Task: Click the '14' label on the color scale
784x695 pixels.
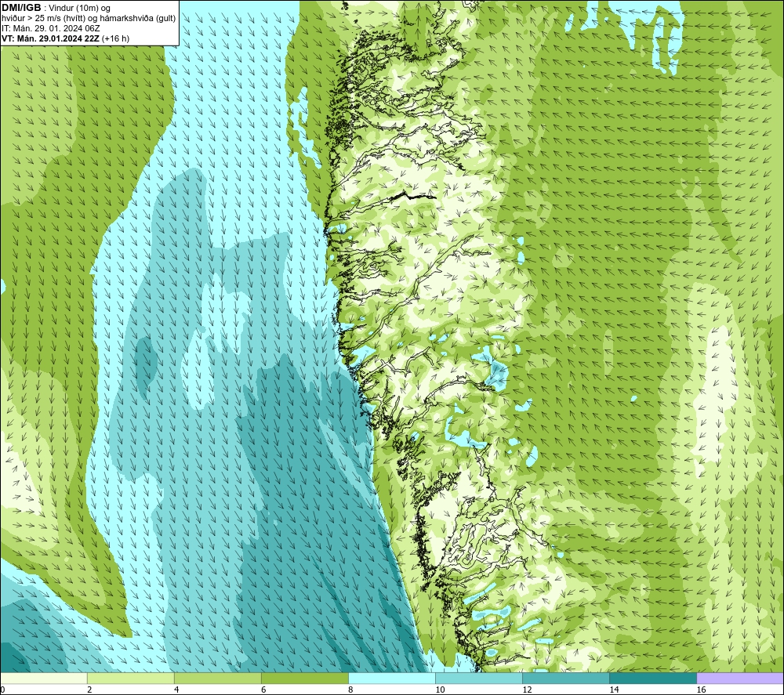Action: point(614,690)
